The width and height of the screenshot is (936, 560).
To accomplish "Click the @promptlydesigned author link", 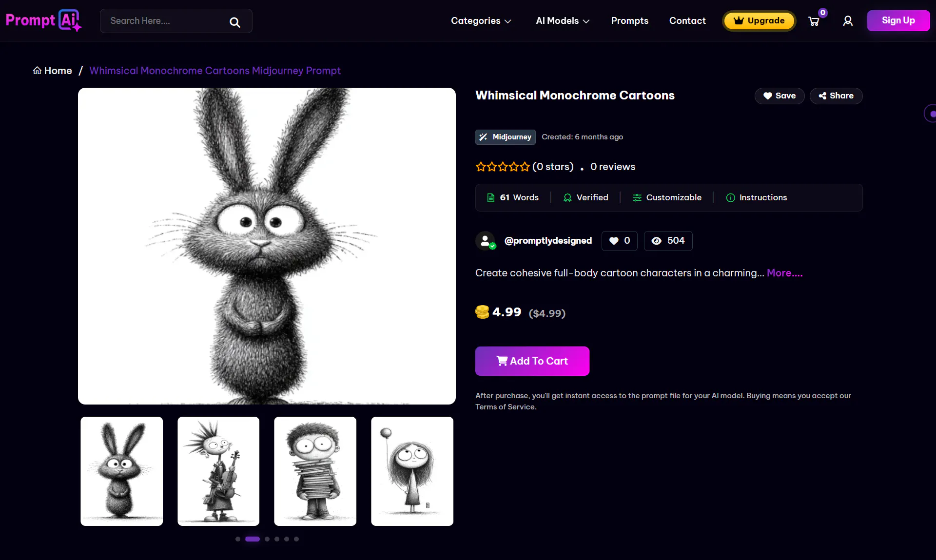I will coord(548,241).
